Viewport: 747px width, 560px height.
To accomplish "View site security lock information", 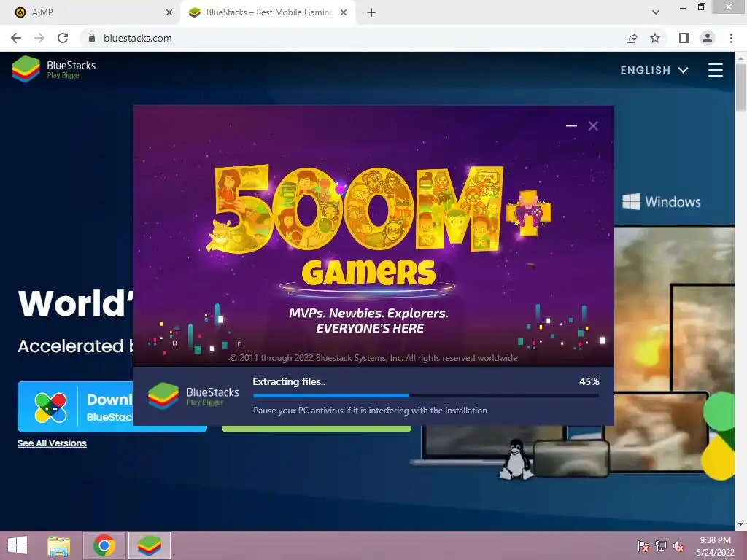I will pos(92,38).
